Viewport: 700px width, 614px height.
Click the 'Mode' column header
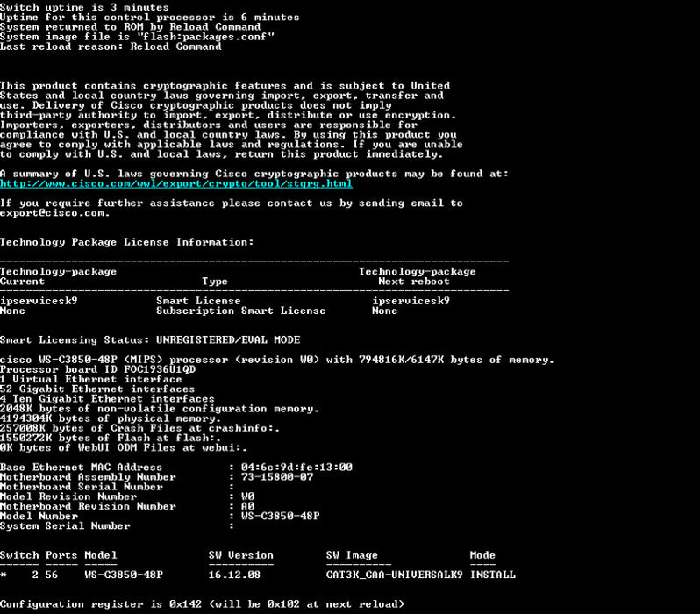point(482,555)
